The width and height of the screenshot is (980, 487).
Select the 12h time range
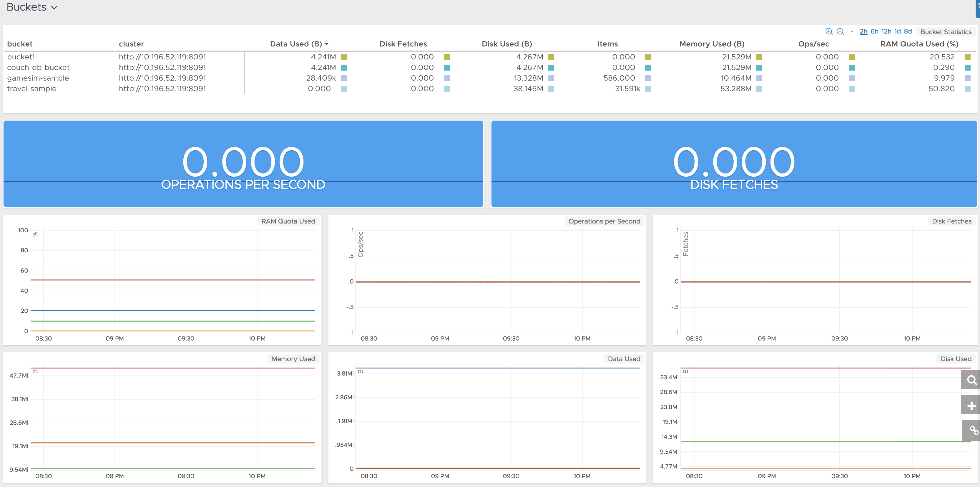(x=886, y=31)
